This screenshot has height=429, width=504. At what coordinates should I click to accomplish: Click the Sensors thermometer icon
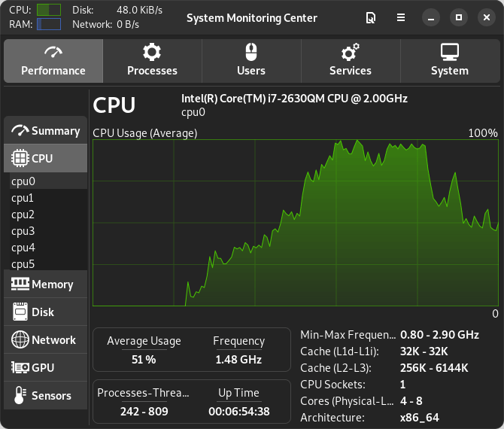[x=20, y=396]
